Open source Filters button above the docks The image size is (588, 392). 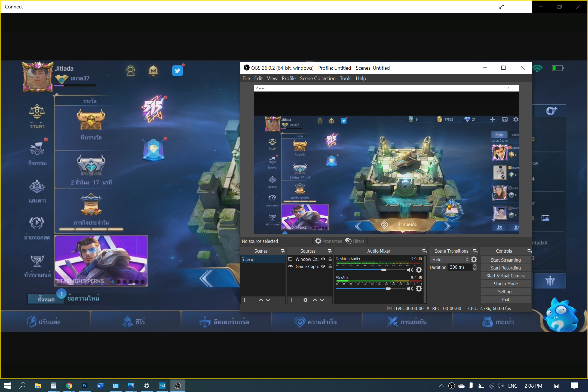click(x=355, y=241)
